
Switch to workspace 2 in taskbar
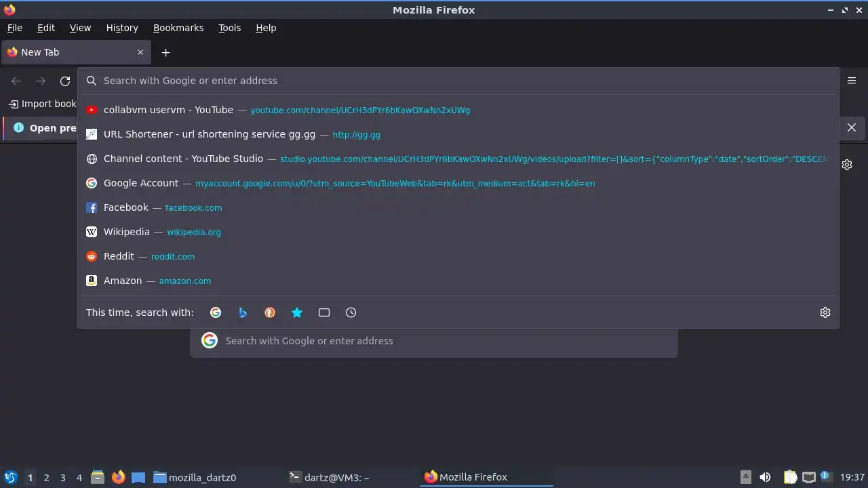tap(46, 477)
